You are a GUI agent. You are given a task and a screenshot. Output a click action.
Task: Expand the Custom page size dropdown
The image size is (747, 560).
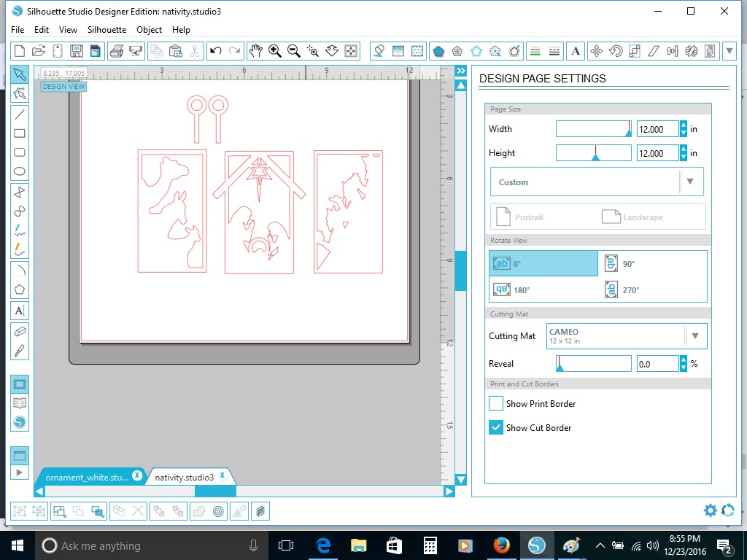tap(690, 182)
